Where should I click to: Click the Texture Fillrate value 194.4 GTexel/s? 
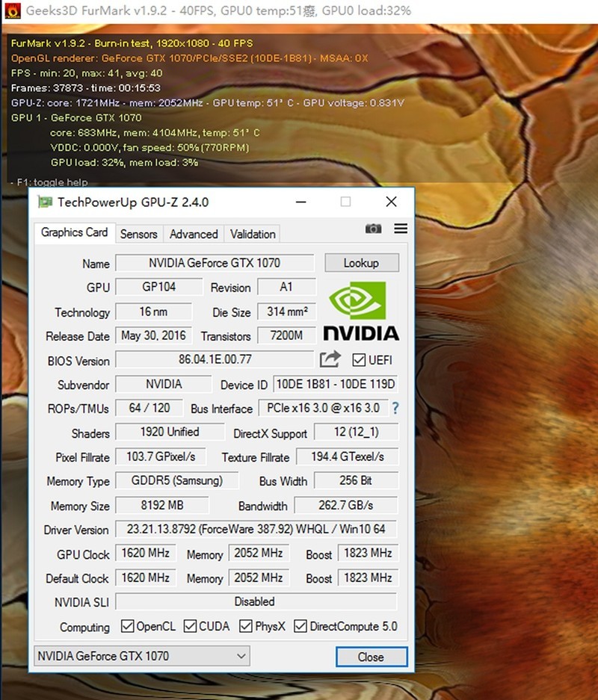[x=348, y=456]
